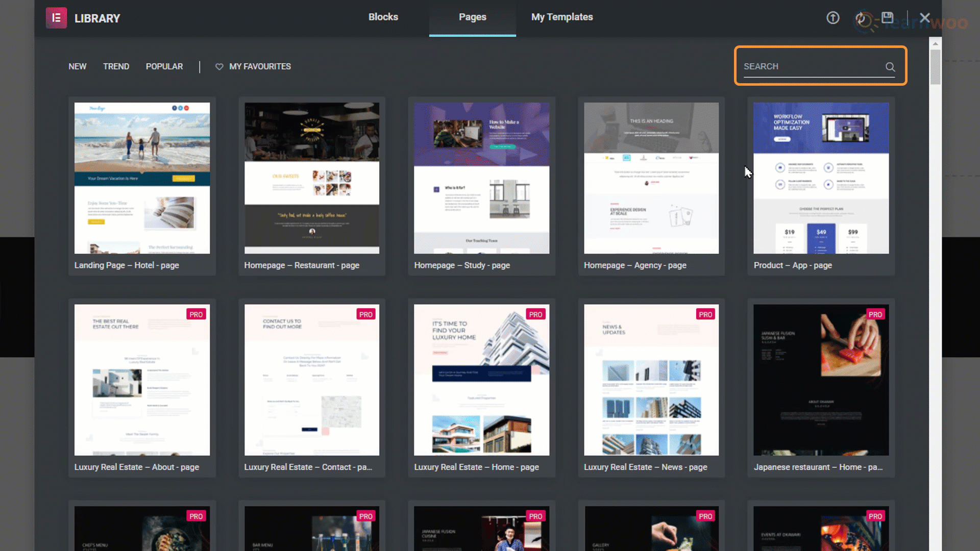Viewport: 980px width, 551px height.
Task: Filter templates by POPULAR
Action: tap(164, 66)
